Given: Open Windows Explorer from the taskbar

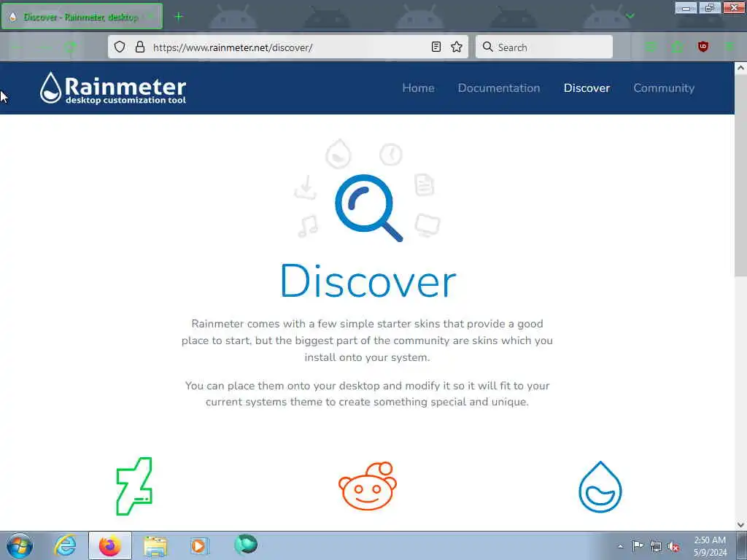Looking at the screenshot, I should (x=155, y=546).
